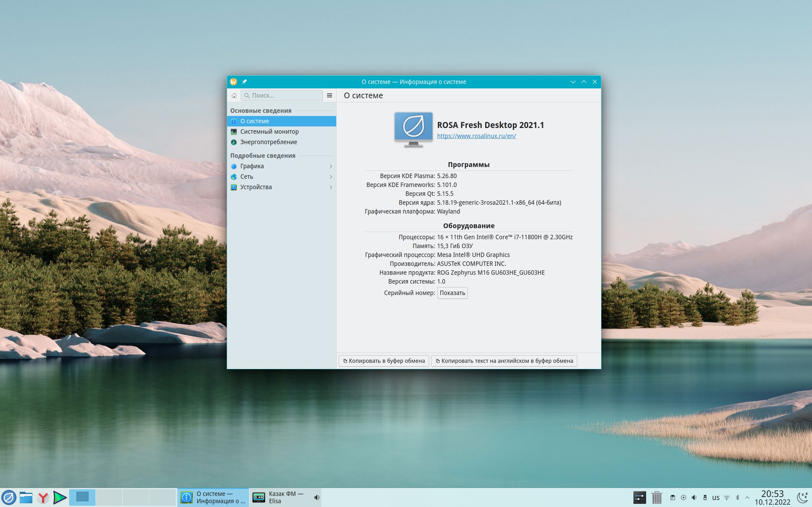Open the rosalinux.ru website link
This screenshot has width=812, height=507.
click(476, 136)
